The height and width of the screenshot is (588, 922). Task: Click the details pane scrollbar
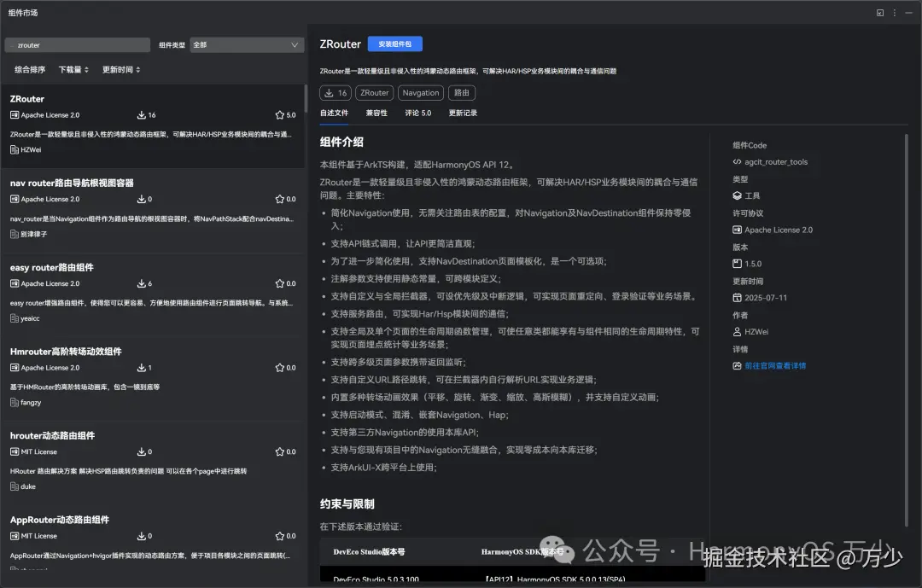coord(906,329)
